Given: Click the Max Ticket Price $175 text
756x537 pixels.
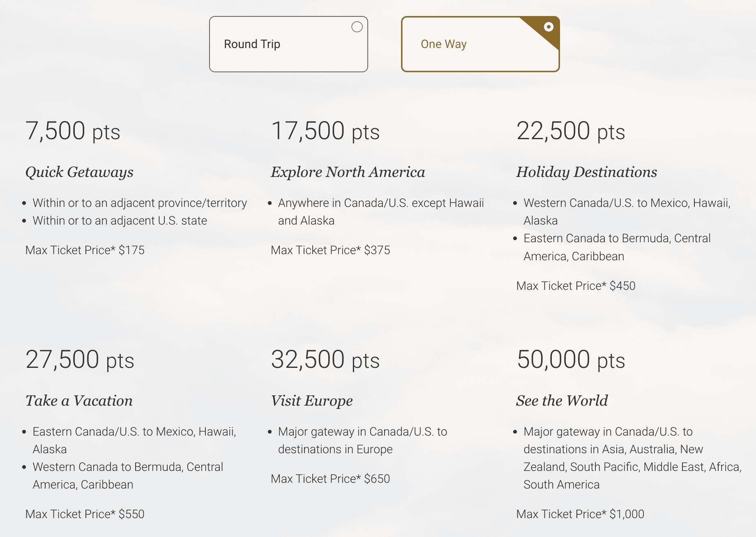Looking at the screenshot, I should pos(85,250).
